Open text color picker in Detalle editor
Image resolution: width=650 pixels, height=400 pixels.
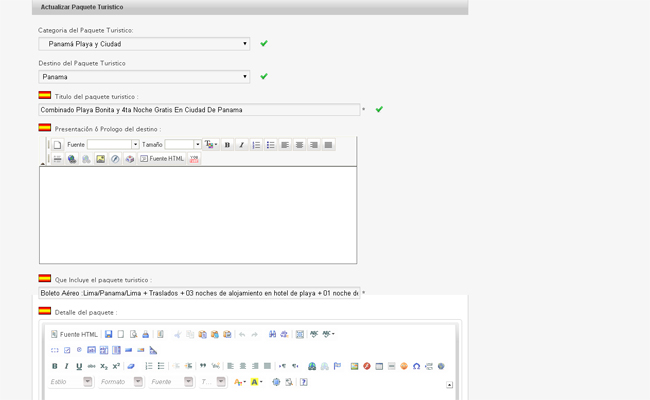[240, 382]
